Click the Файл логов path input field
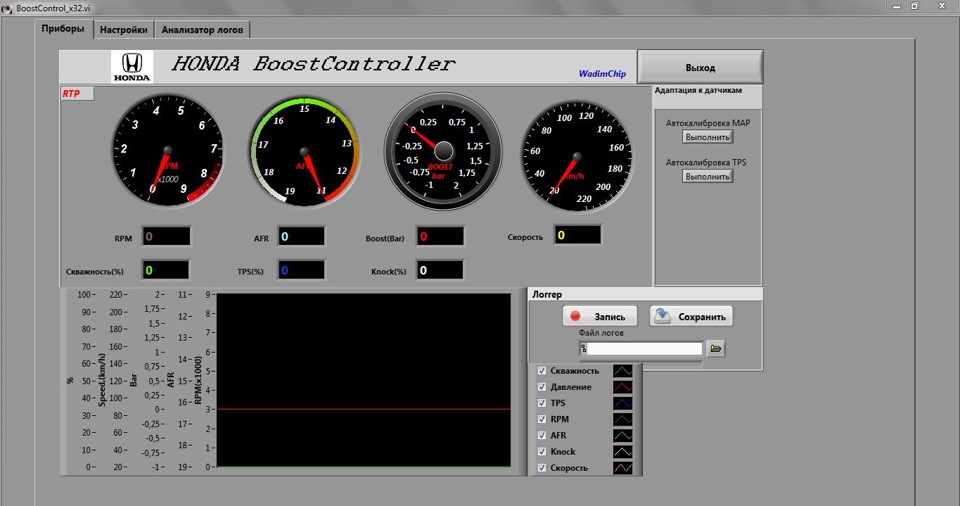Screen dimensions: 960x506 pos(640,349)
